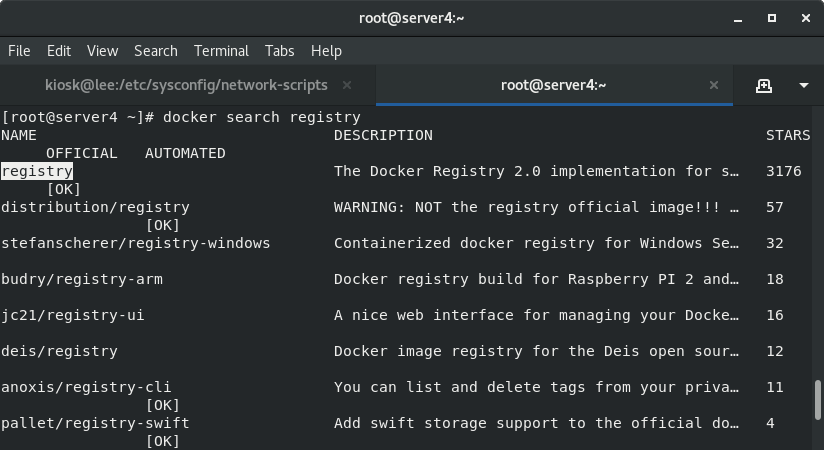Open the File menu

click(19, 51)
